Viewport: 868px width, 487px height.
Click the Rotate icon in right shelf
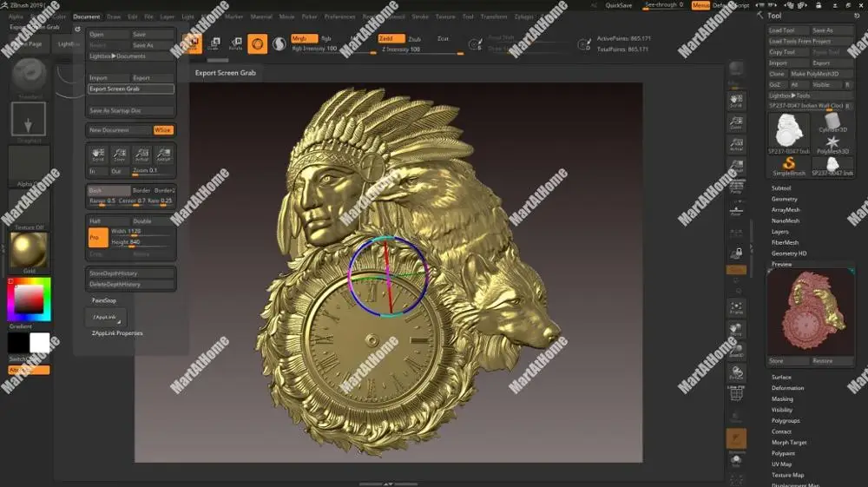pos(736,373)
